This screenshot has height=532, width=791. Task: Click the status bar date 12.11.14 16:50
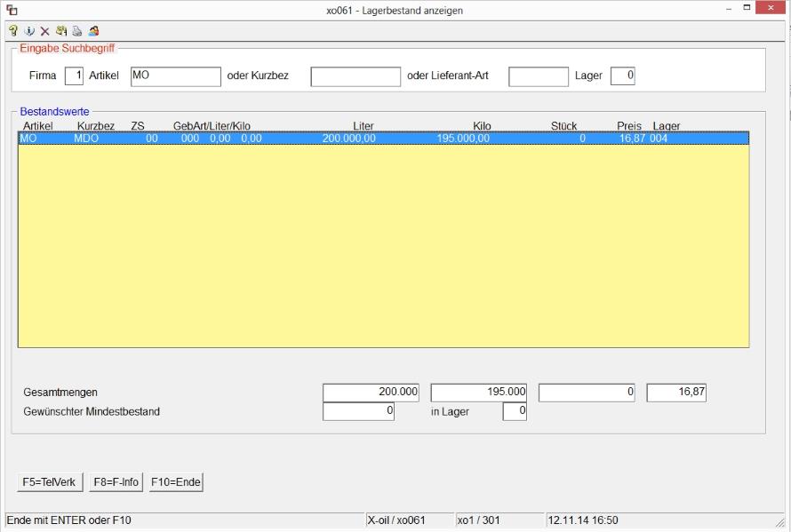(583, 520)
